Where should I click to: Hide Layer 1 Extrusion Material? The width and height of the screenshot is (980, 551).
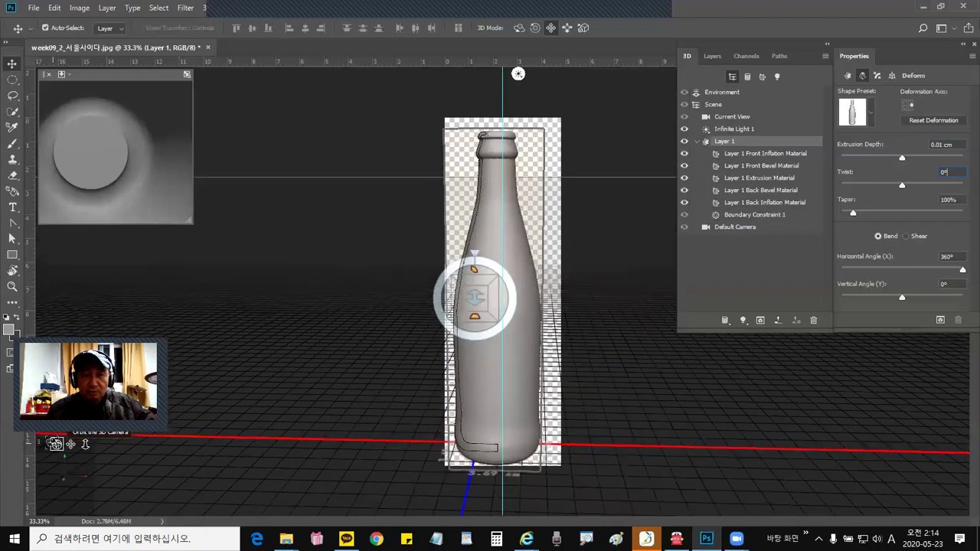684,178
